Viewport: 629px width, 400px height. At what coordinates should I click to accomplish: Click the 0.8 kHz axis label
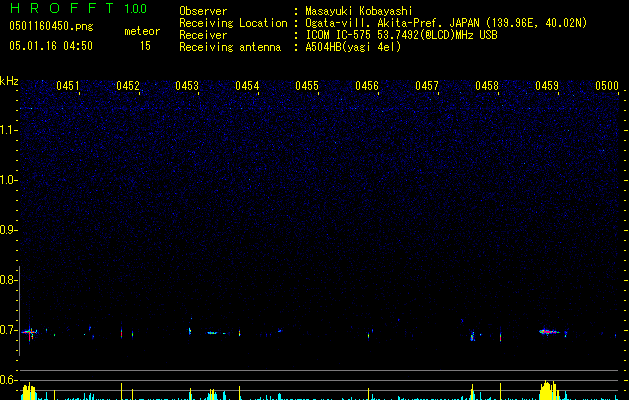pos(8,280)
